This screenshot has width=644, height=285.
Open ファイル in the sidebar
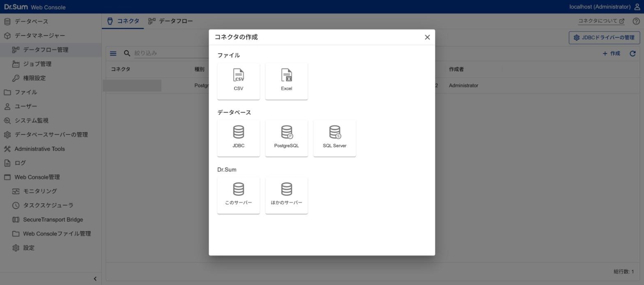tap(51, 92)
